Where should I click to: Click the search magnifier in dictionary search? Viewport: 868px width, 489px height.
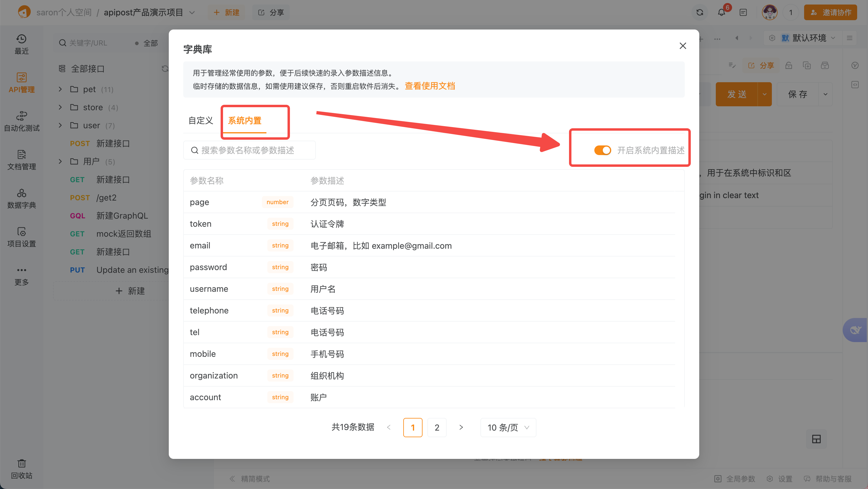(x=194, y=150)
